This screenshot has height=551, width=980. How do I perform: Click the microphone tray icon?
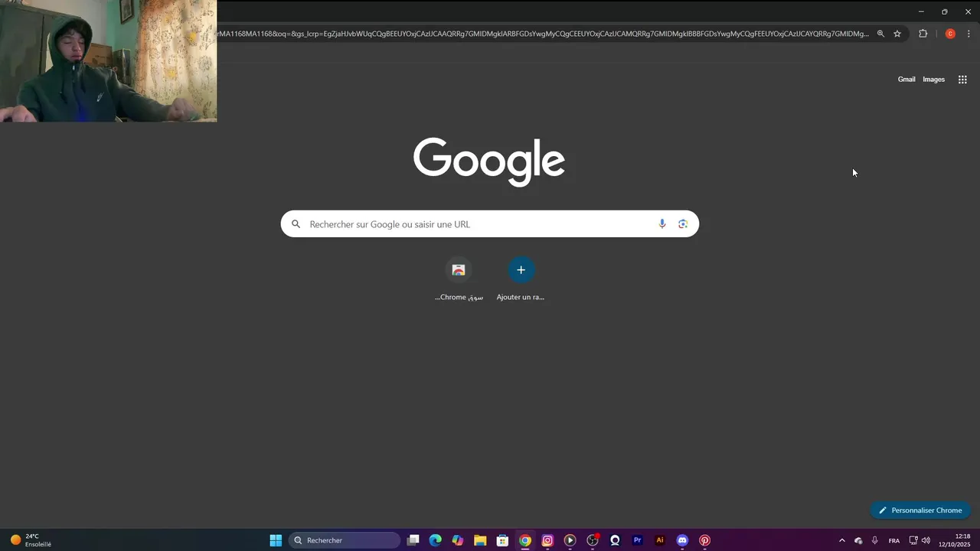point(875,540)
